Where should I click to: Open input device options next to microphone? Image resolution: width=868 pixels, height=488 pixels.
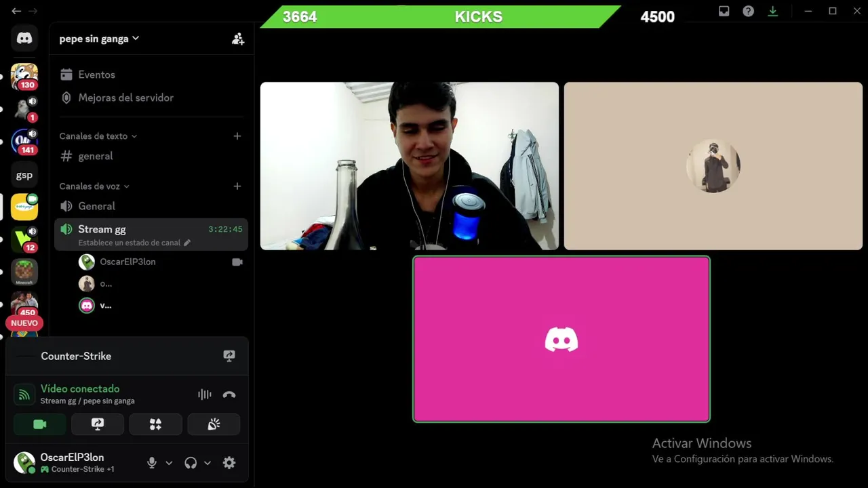point(169,463)
